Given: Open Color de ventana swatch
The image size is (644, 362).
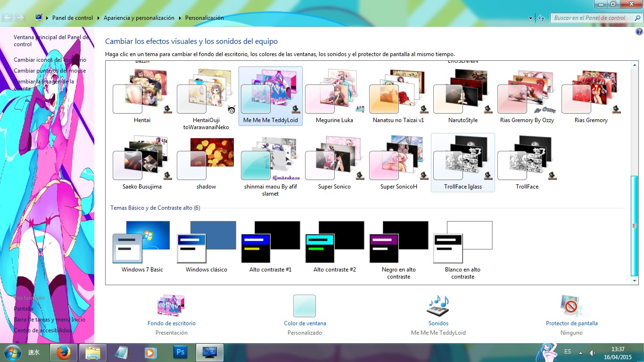Looking at the screenshot, I should click(305, 306).
